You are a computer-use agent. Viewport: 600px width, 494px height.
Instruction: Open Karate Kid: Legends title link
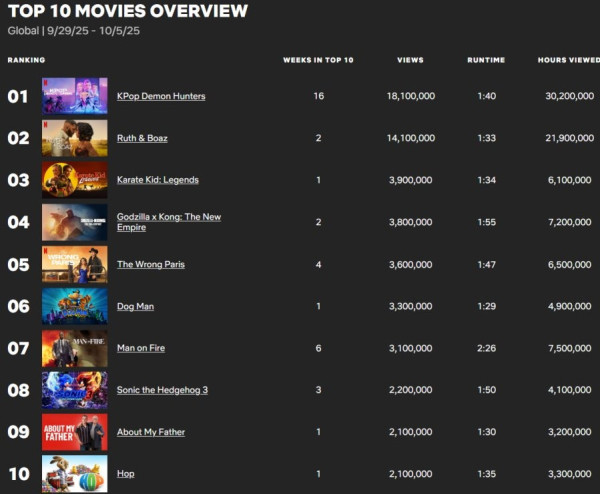158,180
